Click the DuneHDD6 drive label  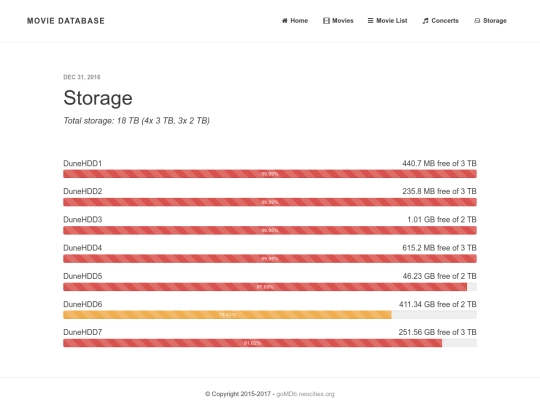tap(83, 304)
